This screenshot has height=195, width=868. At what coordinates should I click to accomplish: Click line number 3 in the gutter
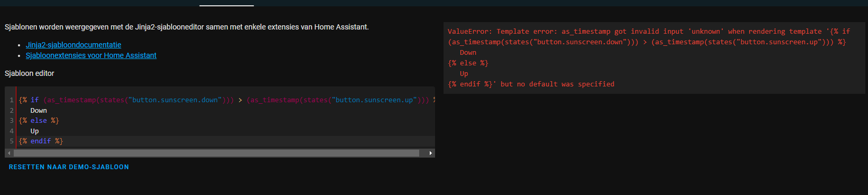pyautogui.click(x=12, y=121)
